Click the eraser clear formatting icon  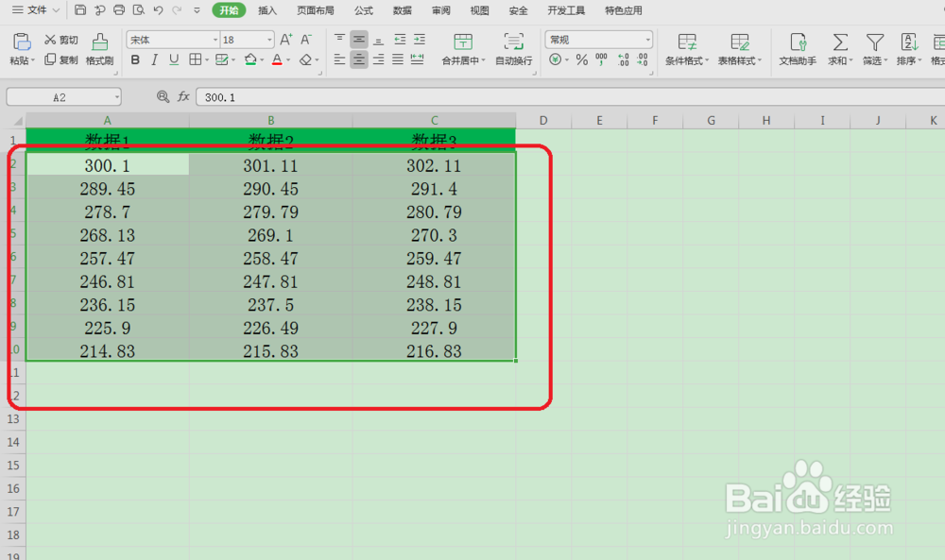pos(305,59)
